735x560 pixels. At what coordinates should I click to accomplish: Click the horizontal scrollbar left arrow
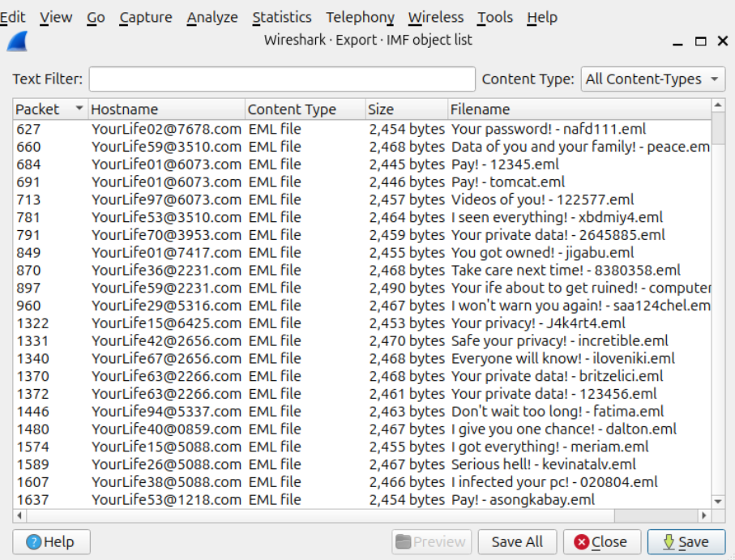[19, 515]
